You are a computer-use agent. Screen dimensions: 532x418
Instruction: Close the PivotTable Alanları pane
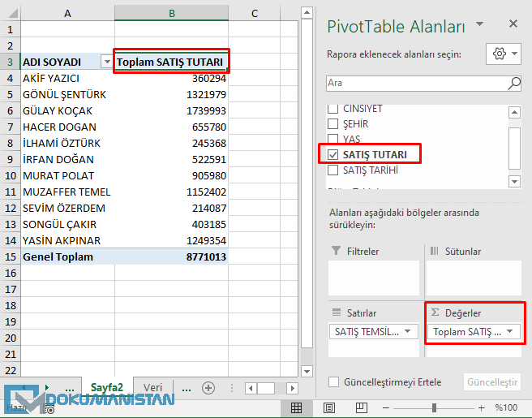click(513, 24)
